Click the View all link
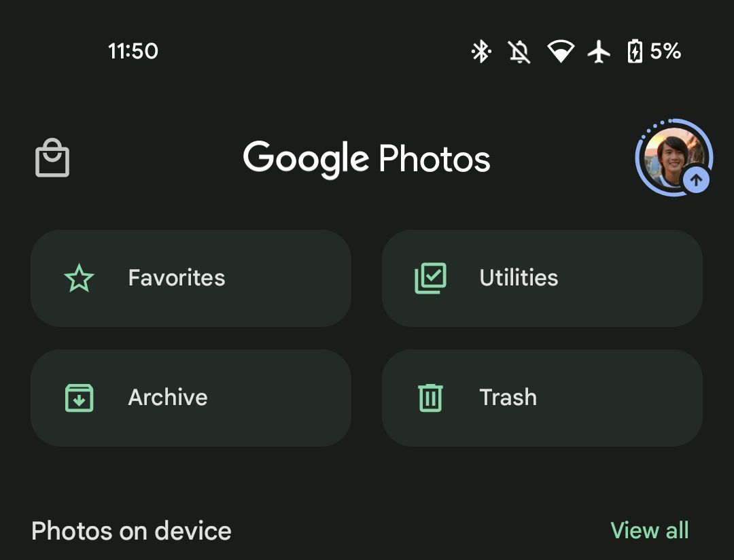 pyautogui.click(x=650, y=531)
